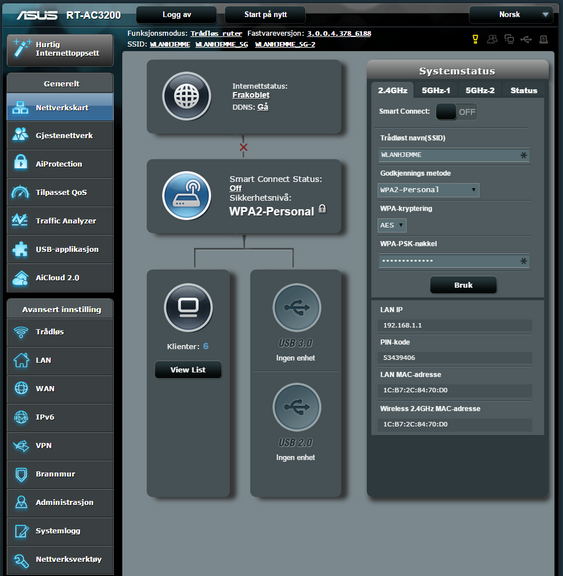Click the printer status icon in header
The image size is (563, 576).
[x=544, y=39]
